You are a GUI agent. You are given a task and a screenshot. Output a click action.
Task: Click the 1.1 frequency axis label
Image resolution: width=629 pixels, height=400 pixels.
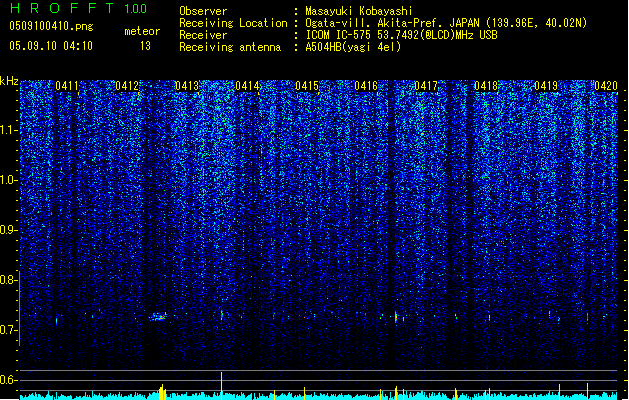point(9,130)
